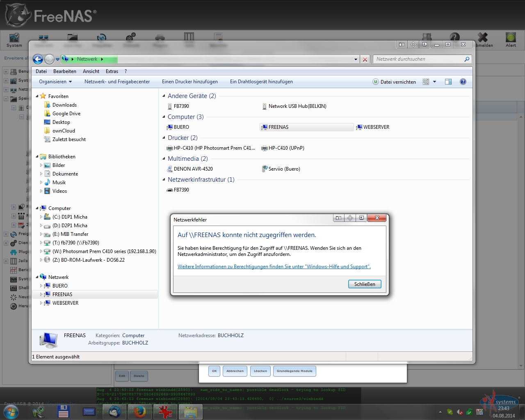The image size is (525, 420).
Task: Select HP-C410 (HP Photosmart Prem) printer
Action: (211, 148)
